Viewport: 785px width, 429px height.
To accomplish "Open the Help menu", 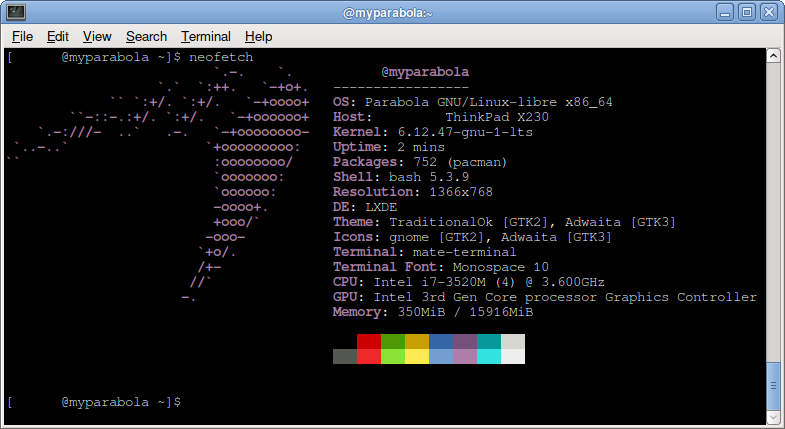I will pos(258,37).
